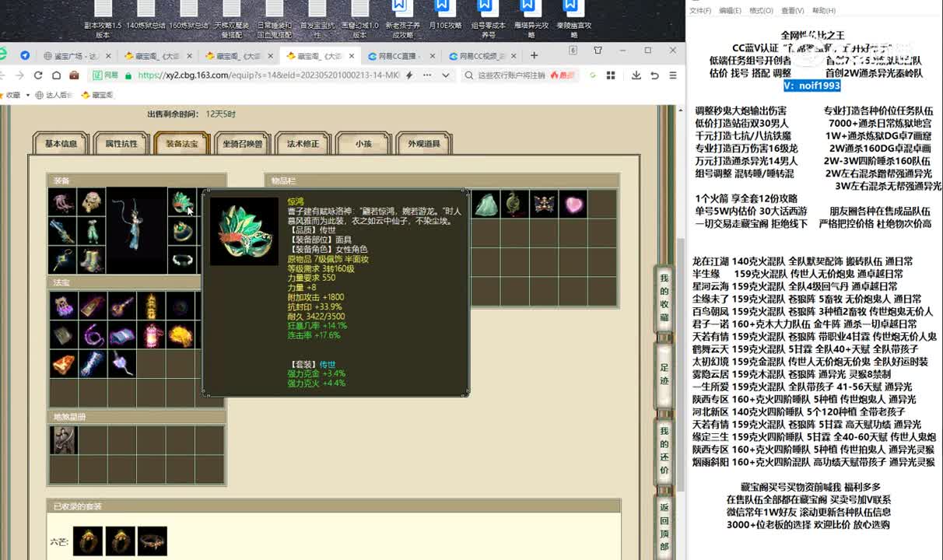Viewport: 943px width, 560px height.
Task: Open 帮助(H) menu in Notepad window
Action: click(x=823, y=11)
